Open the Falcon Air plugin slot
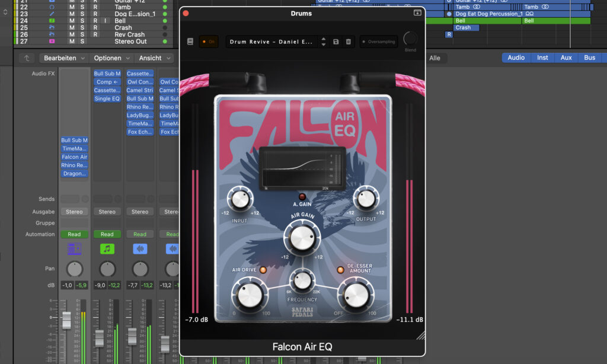The image size is (607, 364). (74, 157)
